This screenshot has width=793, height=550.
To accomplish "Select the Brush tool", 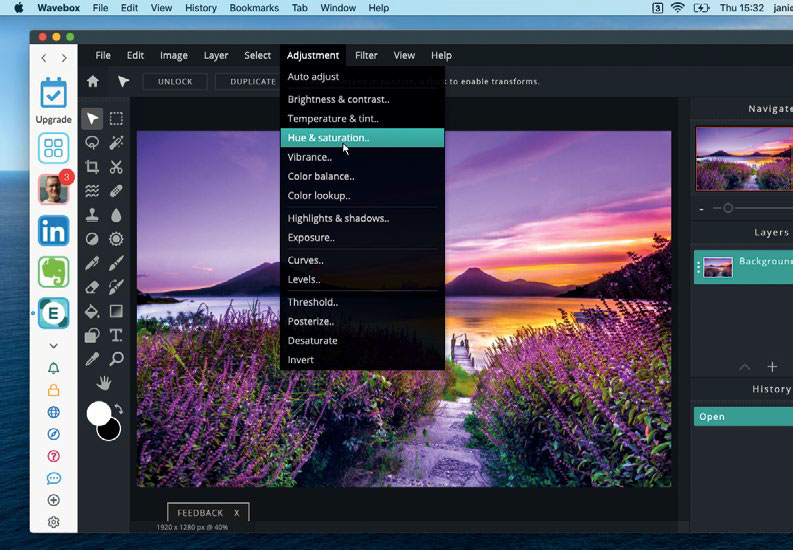I will (x=116, y=263).
